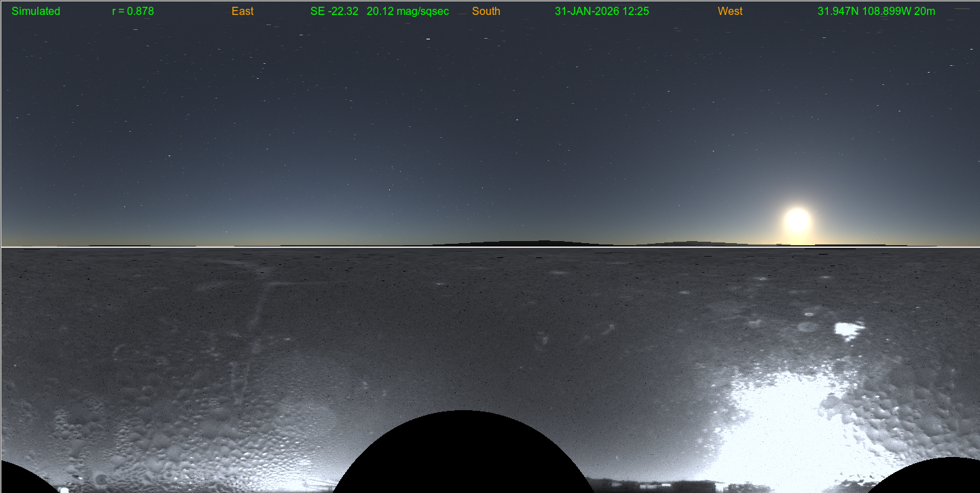The width and height of the screenshot is (980, 493).
Task: Select the SE -22.32 reading
Action: tap(334, 12)
